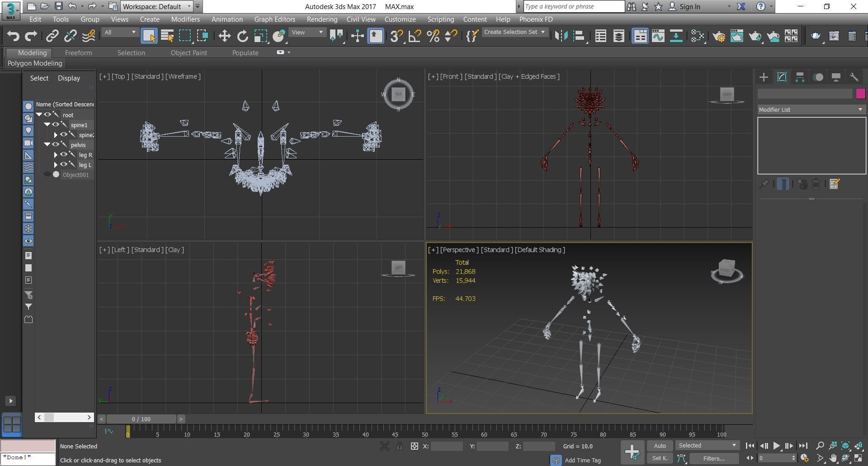Open the Modifier List dropdown
Viewport: 868px width, 466px height.
pos(811,109)
